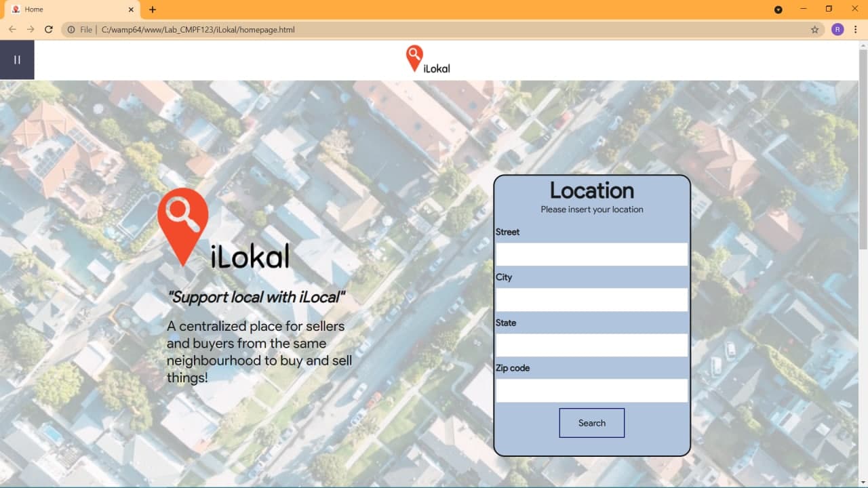Click the Street input field

[591, 254]
